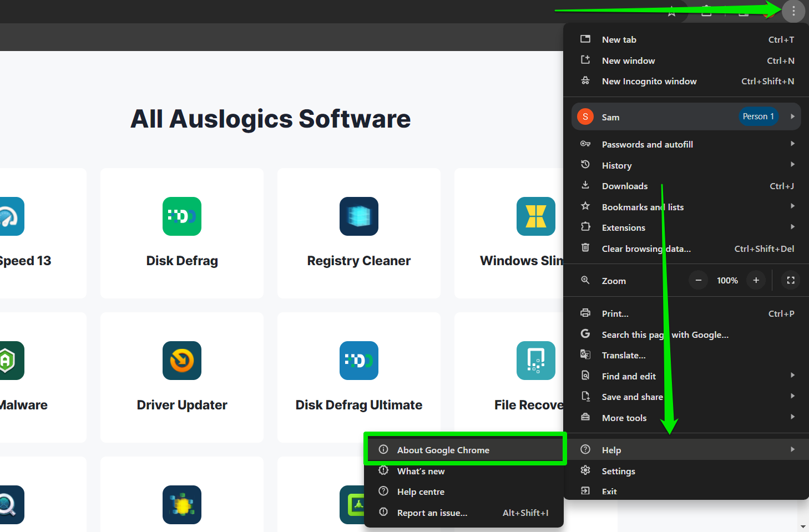
Task: Choose New Incognito window
Action: (x=649, y=82)
